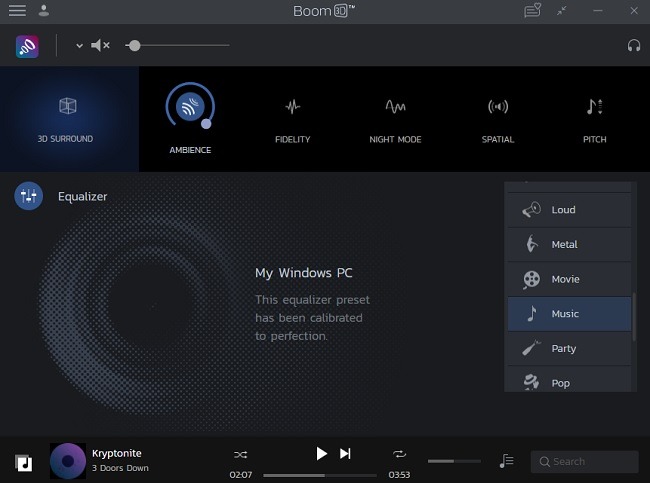
Task: Toggle the Ambience effect icon
Action: 190,107
